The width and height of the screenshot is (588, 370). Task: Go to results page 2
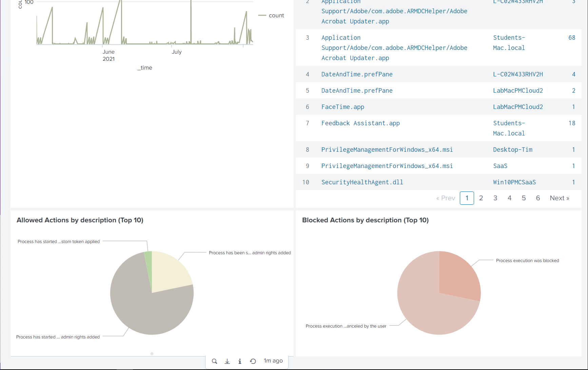coord(481,198)
